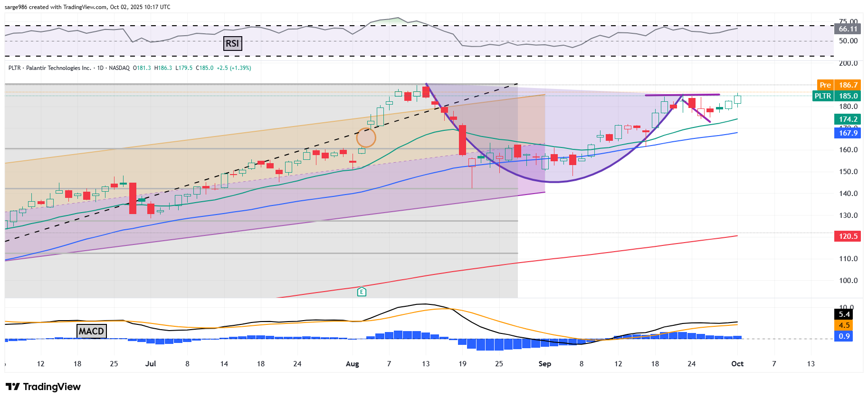The height and width of the screenshot is (401, 868).
Task: Click the green PLTR 185.0 price tag
Action: point(836,96)
